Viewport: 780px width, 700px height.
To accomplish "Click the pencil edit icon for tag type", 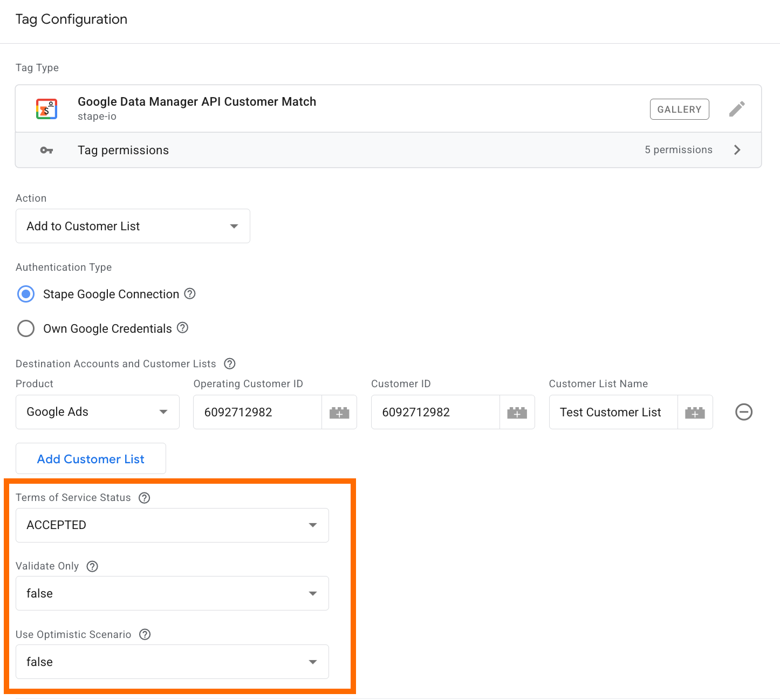I will click(737, 109).
